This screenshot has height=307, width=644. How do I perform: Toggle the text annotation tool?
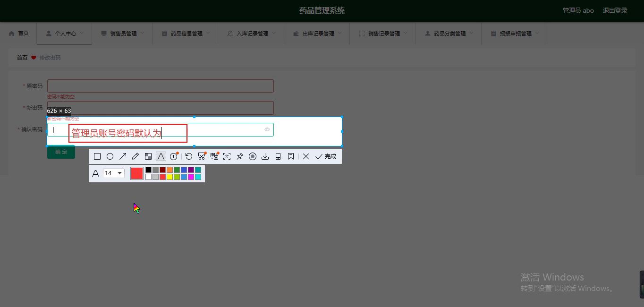161,156
